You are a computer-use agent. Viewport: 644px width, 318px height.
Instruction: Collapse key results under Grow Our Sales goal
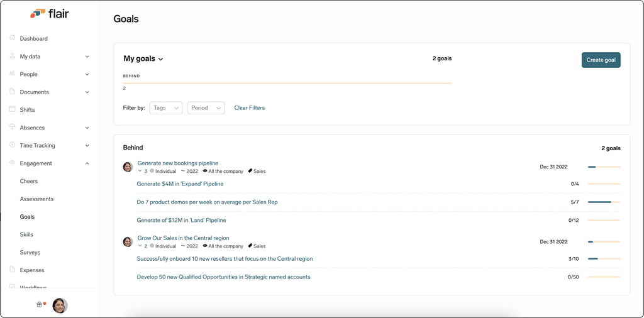tap(140, 246)
